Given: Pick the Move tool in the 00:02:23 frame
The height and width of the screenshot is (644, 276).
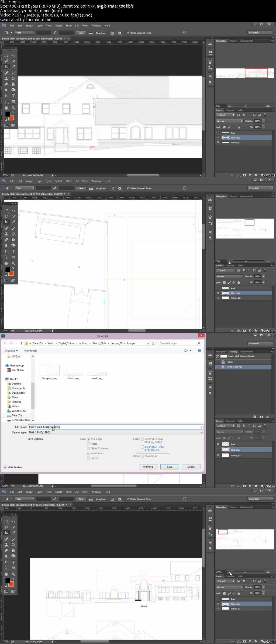Looking at the screenshot, I should point(13,55).
